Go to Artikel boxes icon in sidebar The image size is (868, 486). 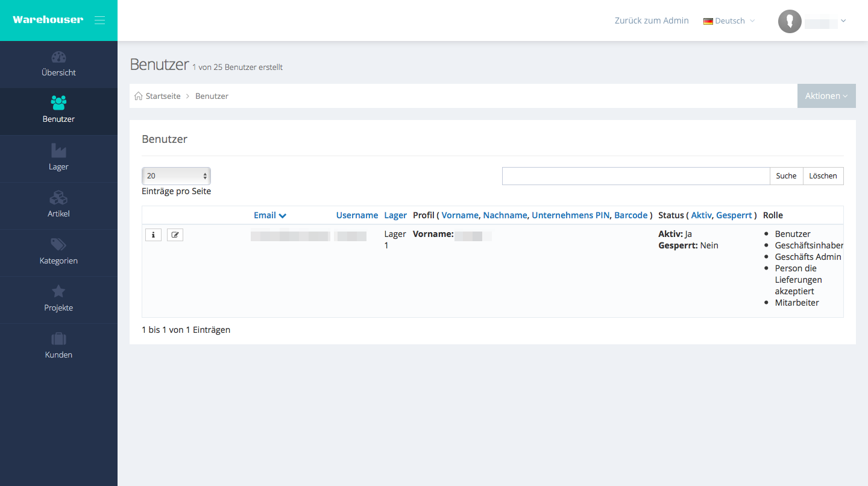(58, 198)
